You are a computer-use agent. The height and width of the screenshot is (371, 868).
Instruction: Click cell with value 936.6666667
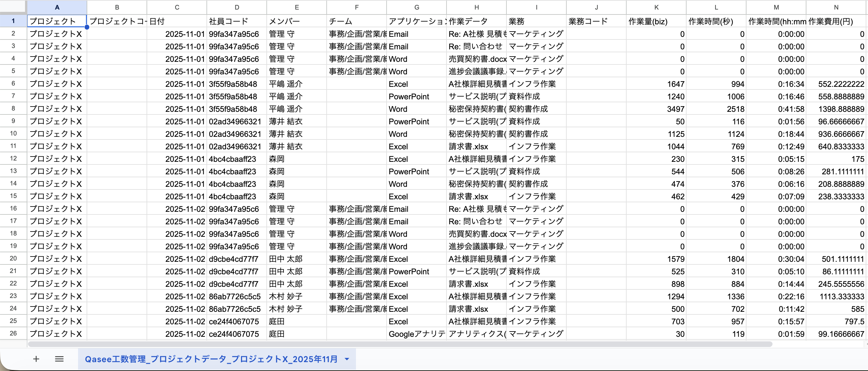pos(836,134)
